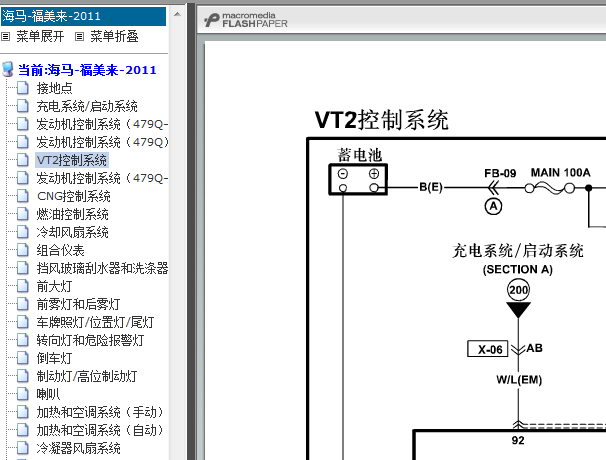Open 接地点 tree entry

click(54, 88)
